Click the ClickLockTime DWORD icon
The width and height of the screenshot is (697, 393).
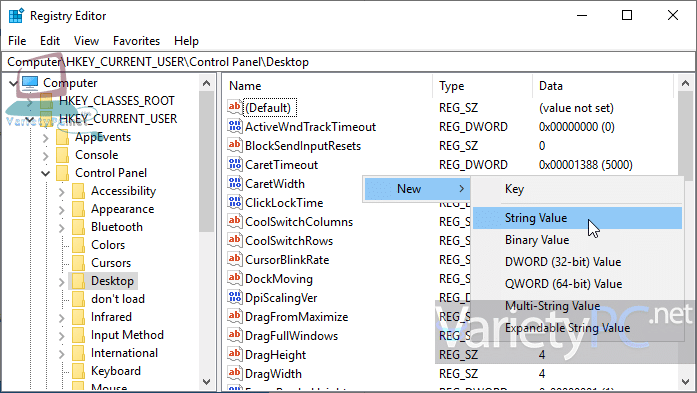point(235,203)
